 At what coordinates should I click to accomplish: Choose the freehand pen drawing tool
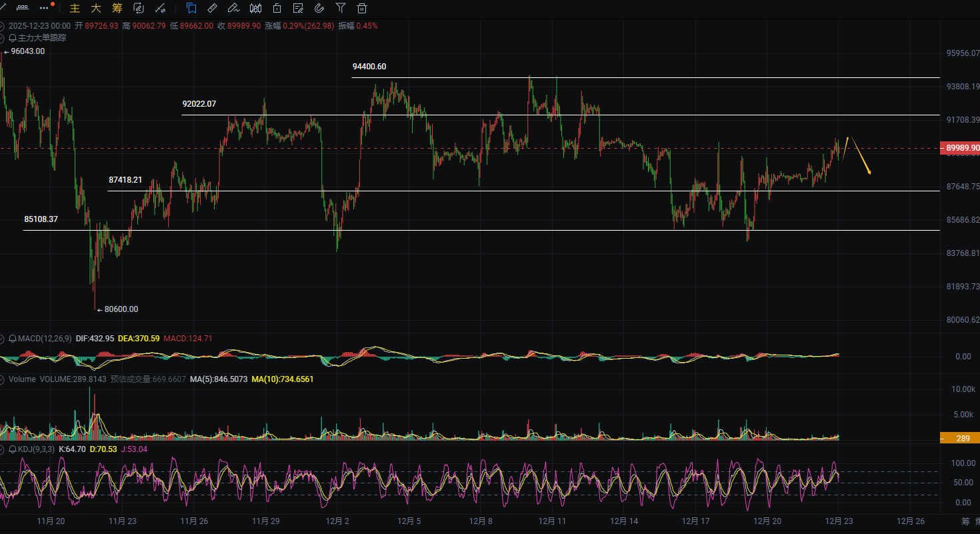tap(233, 8)
